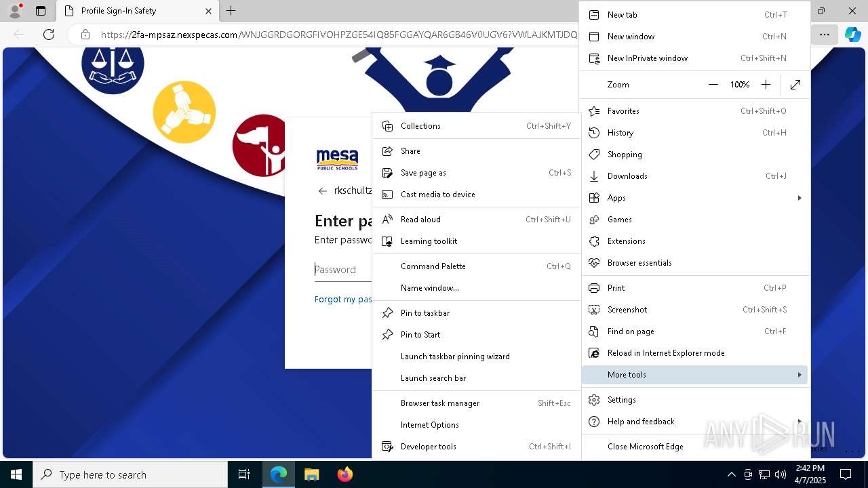
Task: Open Internet Options entry
Action: (x=477, y=425)
